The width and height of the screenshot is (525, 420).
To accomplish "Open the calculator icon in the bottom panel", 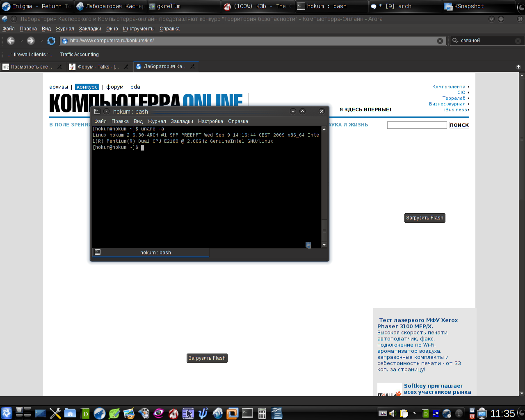I will coord(262,413).
